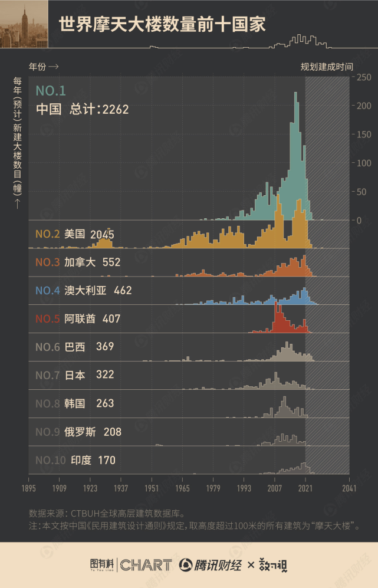Screen dimensions: 378x588
Task: Click the 2021 mark on the year axis
Action: click(x=305, y=488)
